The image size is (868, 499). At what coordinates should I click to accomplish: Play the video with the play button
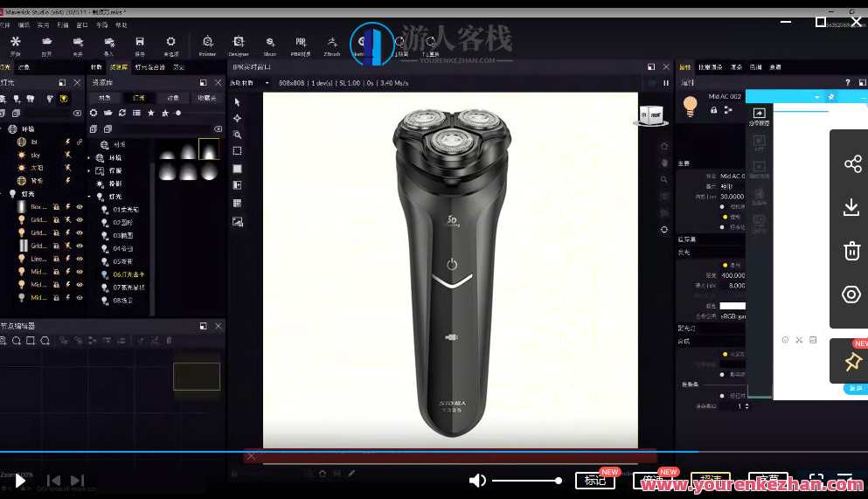pos(20,480)
